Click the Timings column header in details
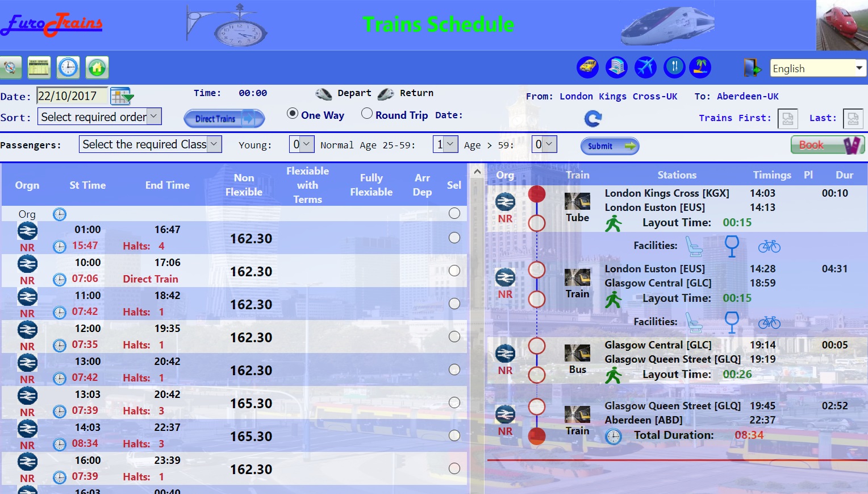Viewport: 868px width, 494px height. click(772, 175)
